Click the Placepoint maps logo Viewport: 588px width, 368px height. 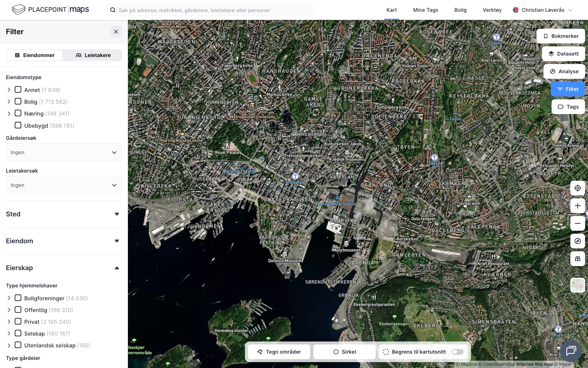click(x=50, y=10)
